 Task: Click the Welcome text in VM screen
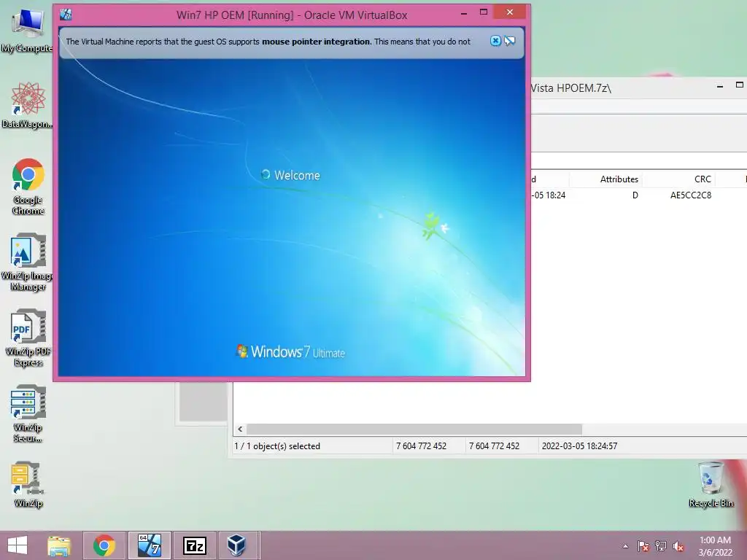tap(297, 175)
